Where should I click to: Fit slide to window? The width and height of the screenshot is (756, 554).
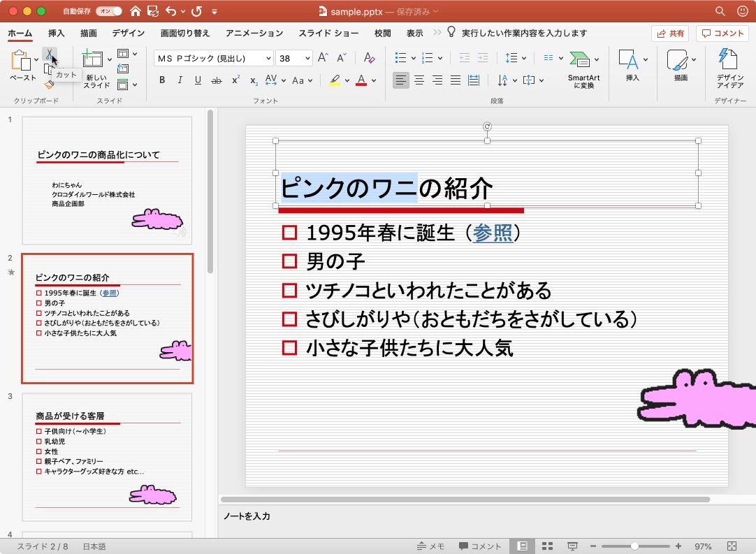pyautogui.click(x=732, y=546)
